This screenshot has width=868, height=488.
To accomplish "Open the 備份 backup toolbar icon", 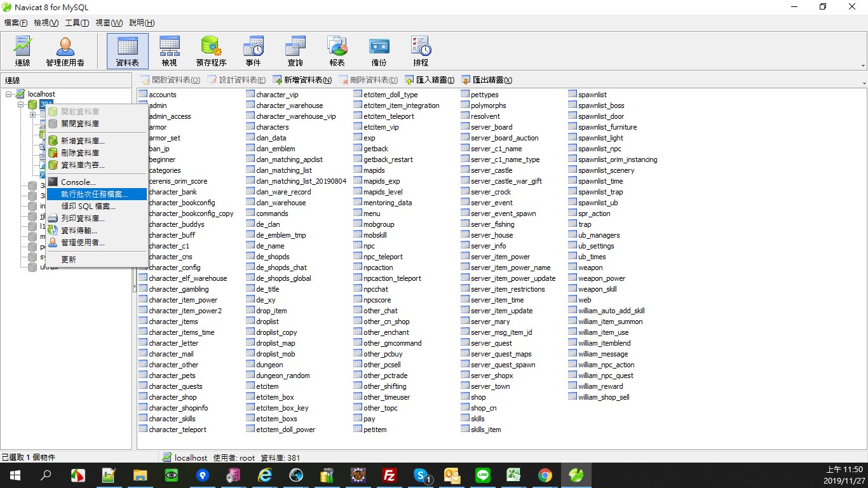I will pos(379,51).
